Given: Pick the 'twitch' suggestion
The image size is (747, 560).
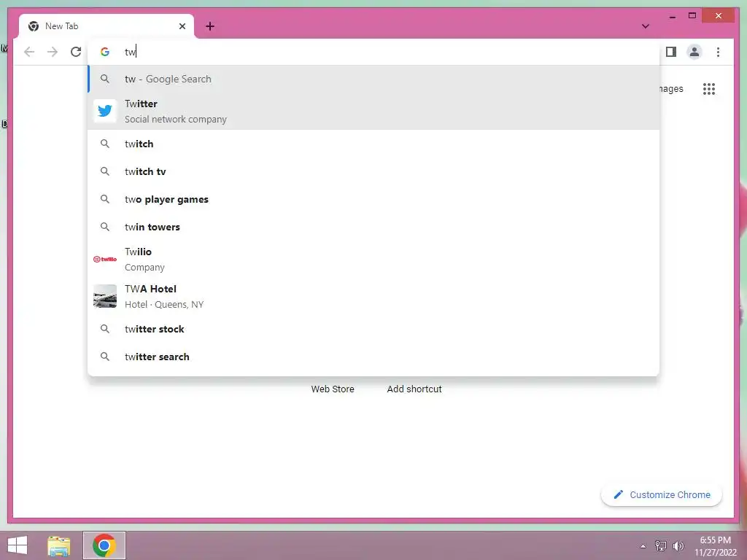Looking at the screenshot, I should [374, 144].
